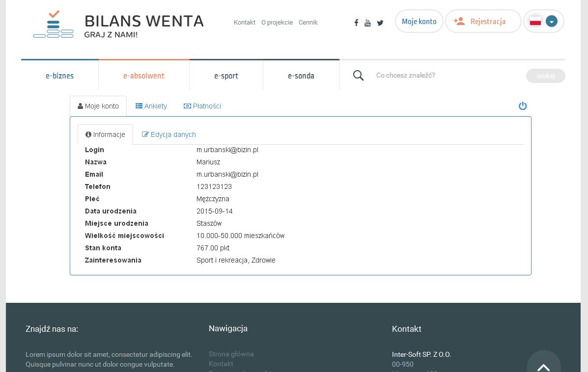Image resolution: width=588 pixels, height=372 pixels.
Task: Open the e-biznes section
Action: (60, 76)
